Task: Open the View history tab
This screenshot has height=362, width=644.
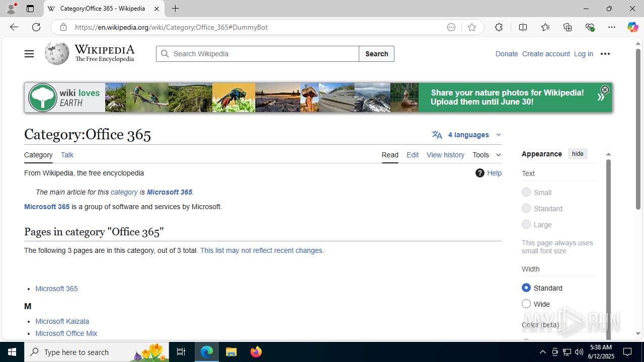Action: tap(445, 155)
